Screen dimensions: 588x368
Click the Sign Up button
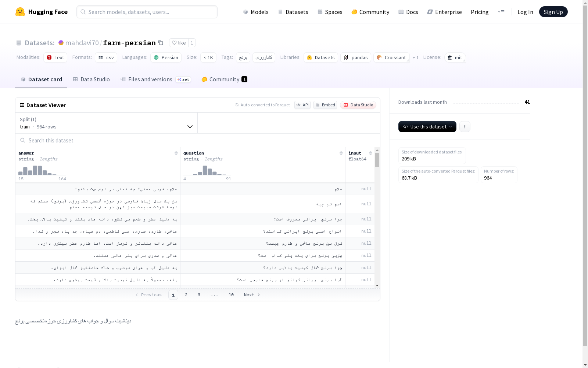[x=553, y=12]
